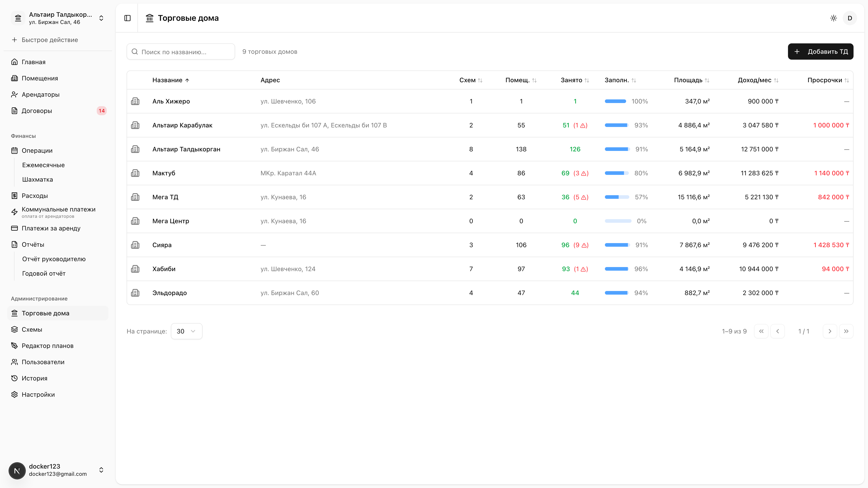This screenshot has width=868, height=488.
Task: Expand the docker123 account menu
Action: tap(58, 470)
